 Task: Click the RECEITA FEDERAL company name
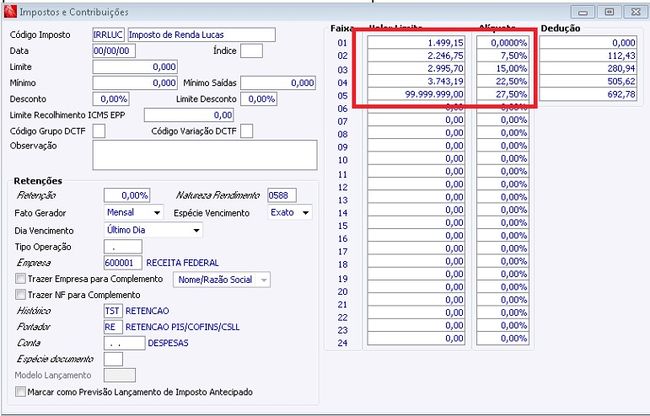182,263
